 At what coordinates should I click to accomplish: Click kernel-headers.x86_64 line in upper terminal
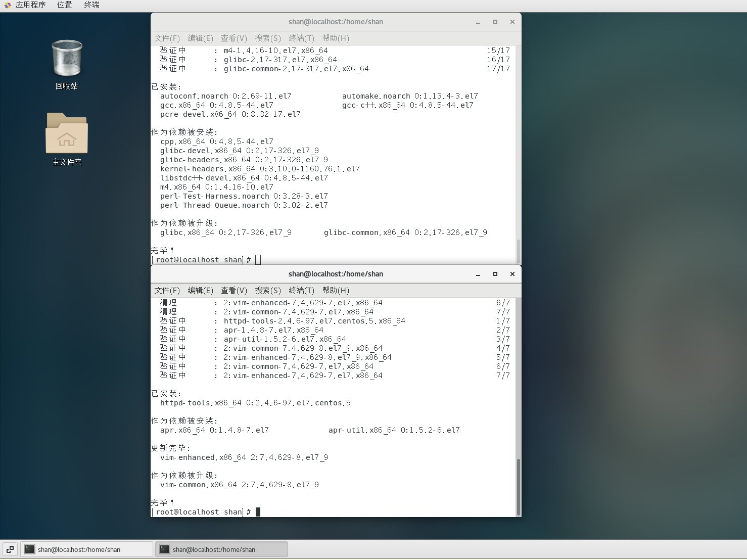point(260,169)
